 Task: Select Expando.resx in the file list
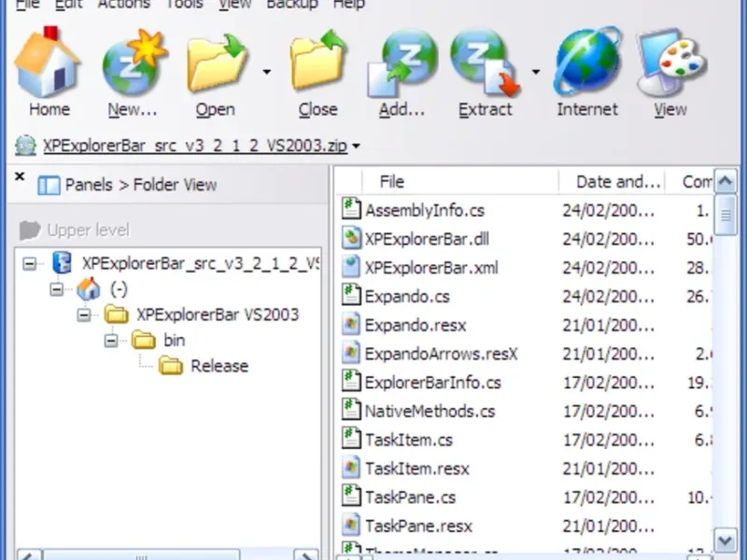(x=416, y=325)
